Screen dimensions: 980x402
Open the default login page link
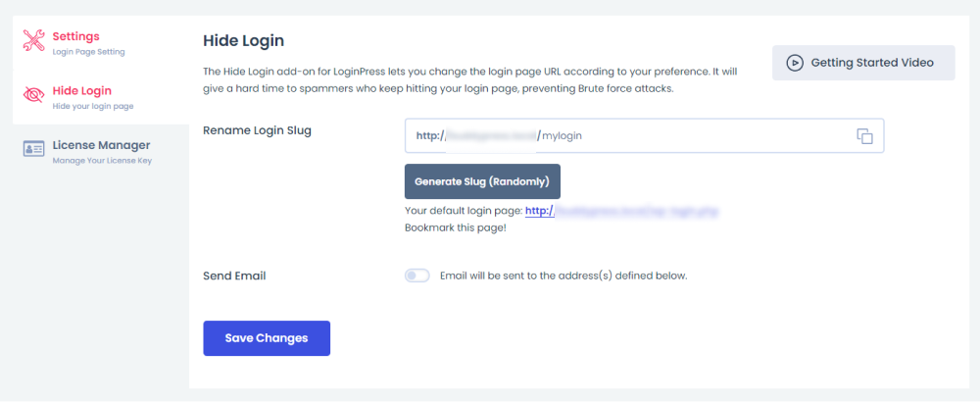tap(621, 212)
